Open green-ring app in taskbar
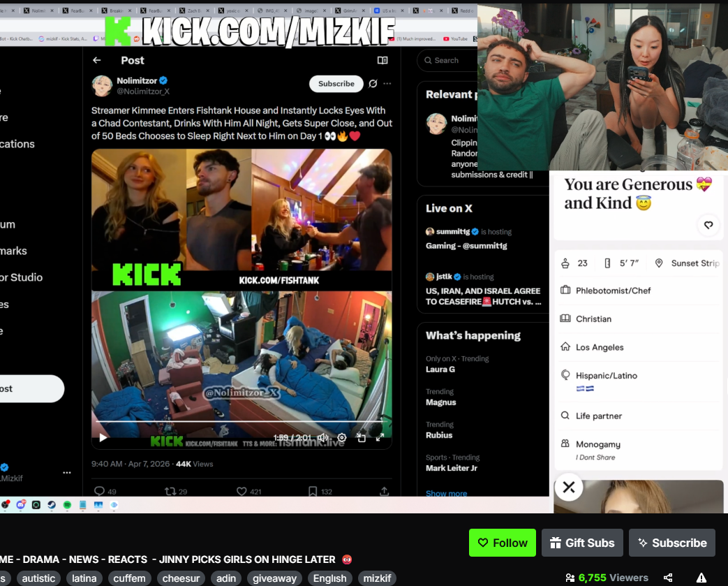Viewport: 728px width, 586px height. pos(36,505)
